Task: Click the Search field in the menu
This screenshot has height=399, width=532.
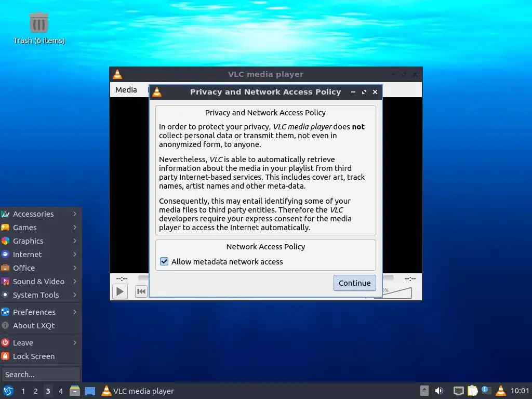Action: point(41,375)
